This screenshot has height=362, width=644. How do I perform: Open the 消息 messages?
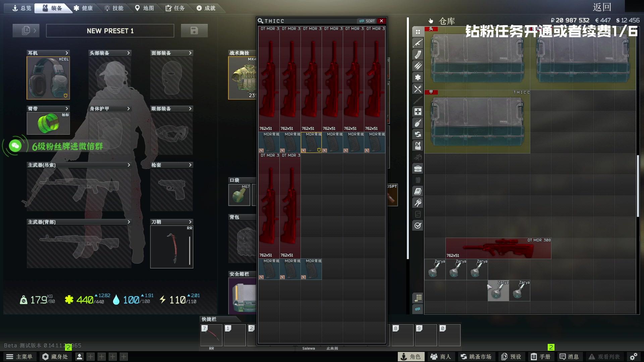tap(569, 357)
